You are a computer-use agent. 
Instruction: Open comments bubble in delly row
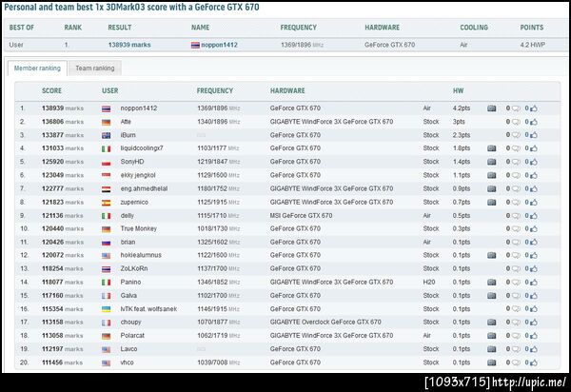tap(516, 216)
